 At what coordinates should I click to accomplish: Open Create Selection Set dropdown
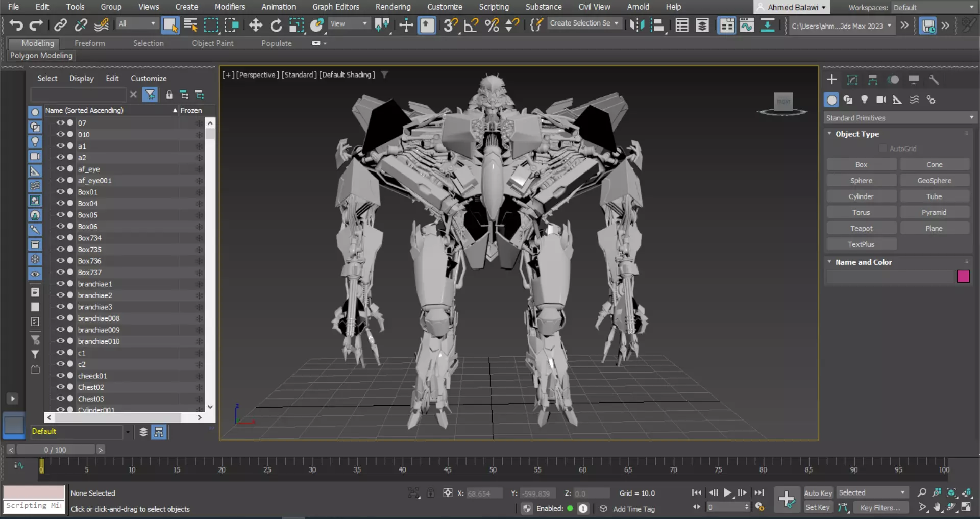(x=584, y=23)
